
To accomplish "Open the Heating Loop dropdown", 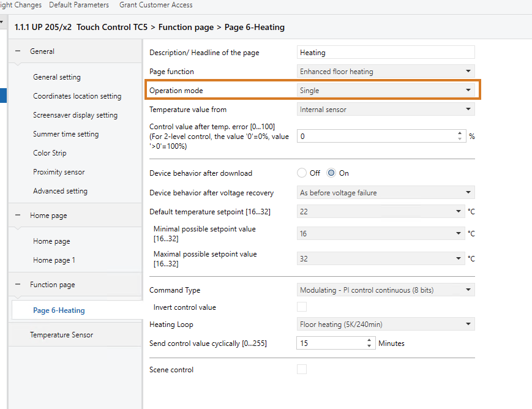I will (x=386, y=325).
